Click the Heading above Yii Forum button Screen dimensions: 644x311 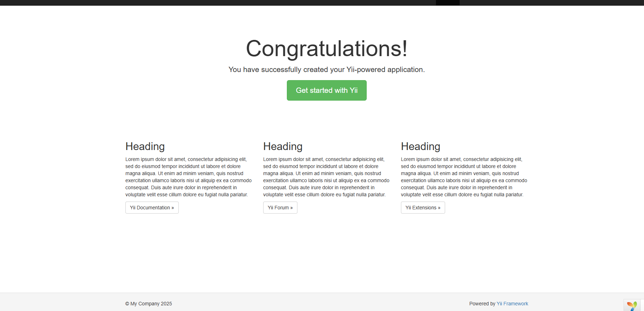click(x=283, y=146)
